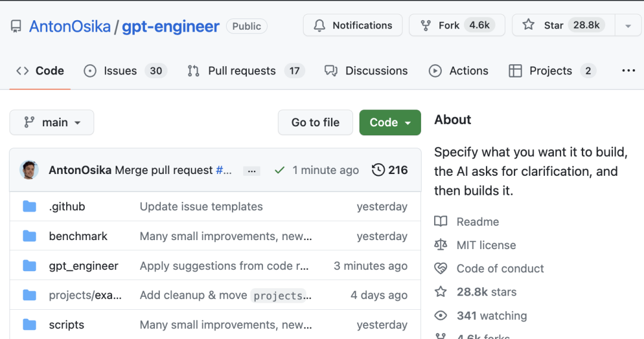
Task: Open Apply suggestions from code commit
Action: (224, 266)
